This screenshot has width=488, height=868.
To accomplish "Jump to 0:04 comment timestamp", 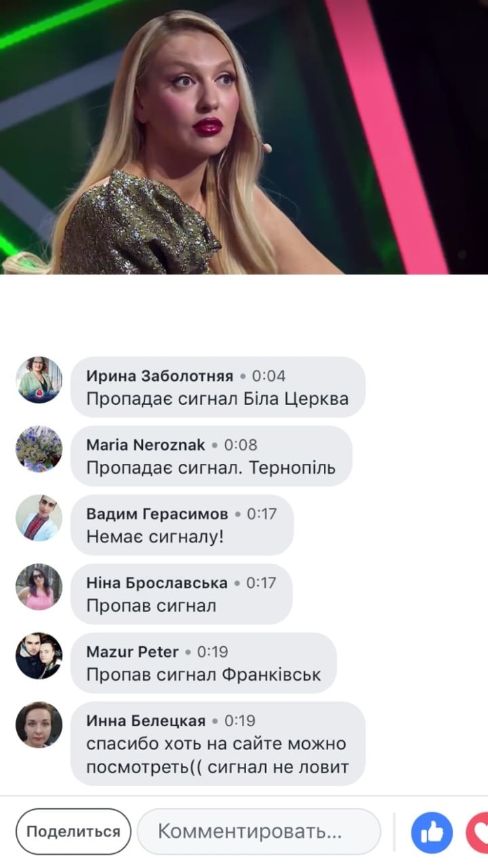I will [269, 376].
